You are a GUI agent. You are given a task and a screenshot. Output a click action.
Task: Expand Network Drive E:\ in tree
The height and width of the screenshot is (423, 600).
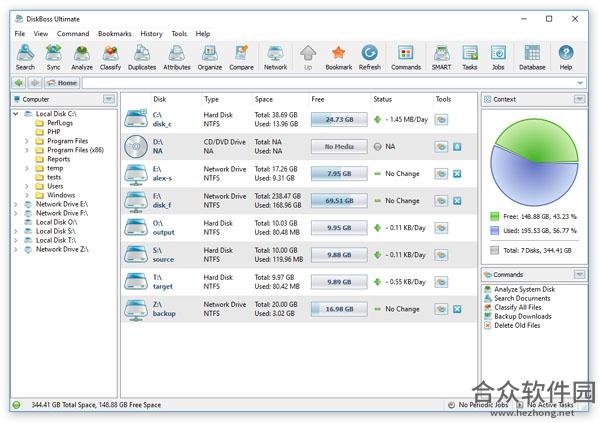(x=16, y=204)
